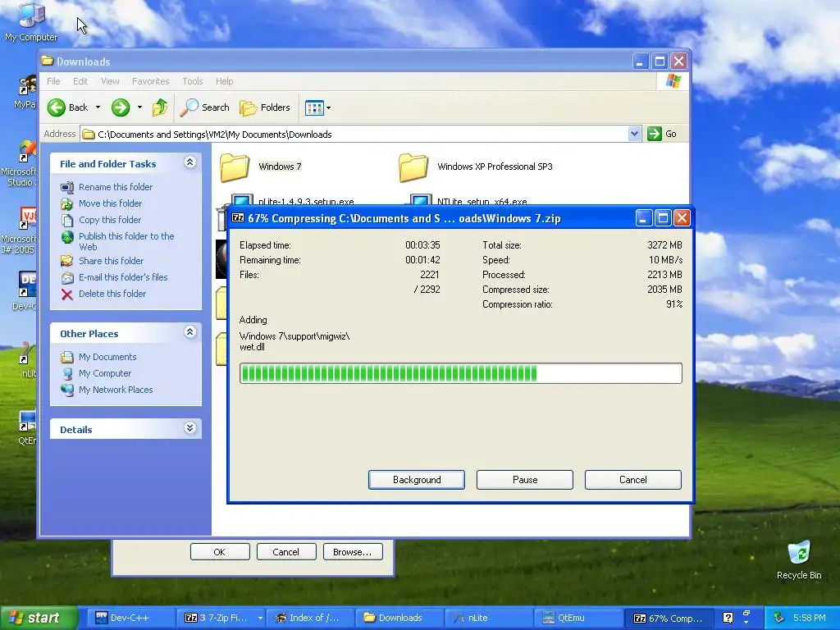Click Publish this folder to the Web
The height and width of the screenshot is (630, 840).
tap(126, 241)
